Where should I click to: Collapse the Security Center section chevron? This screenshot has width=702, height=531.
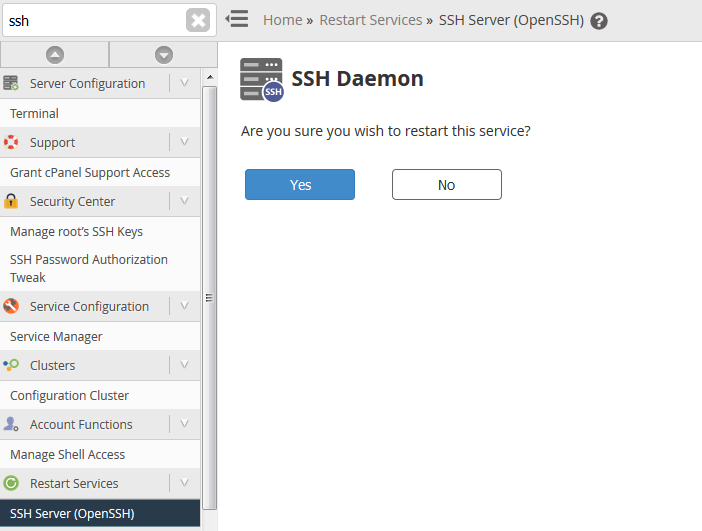[184, 201]
